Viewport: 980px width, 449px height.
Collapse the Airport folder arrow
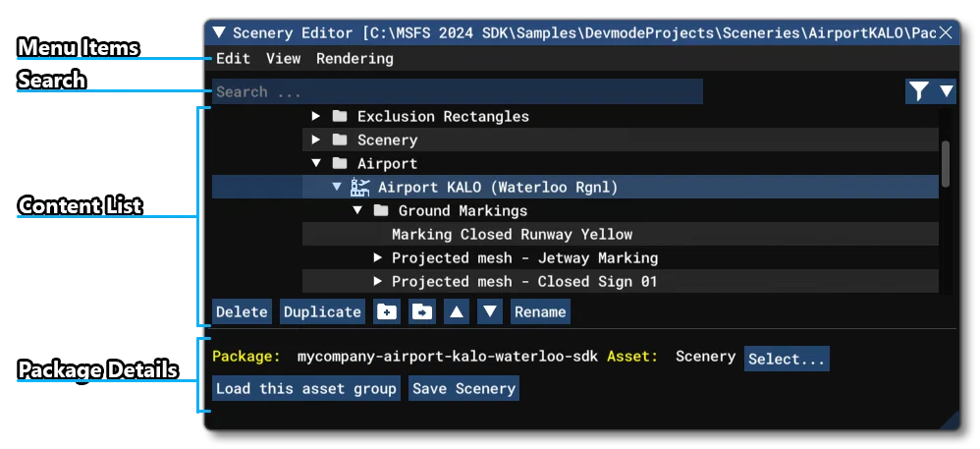(316, 163)
